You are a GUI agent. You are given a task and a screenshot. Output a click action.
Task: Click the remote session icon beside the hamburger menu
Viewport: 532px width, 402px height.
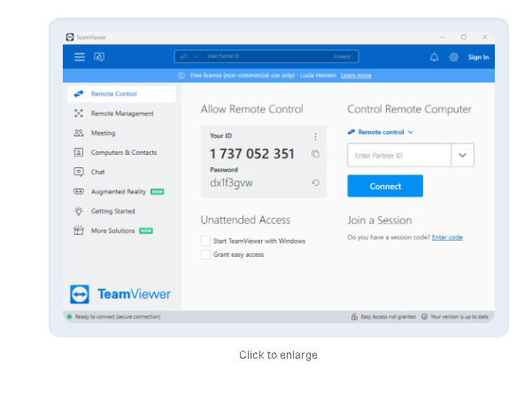[x=99, y=57]
